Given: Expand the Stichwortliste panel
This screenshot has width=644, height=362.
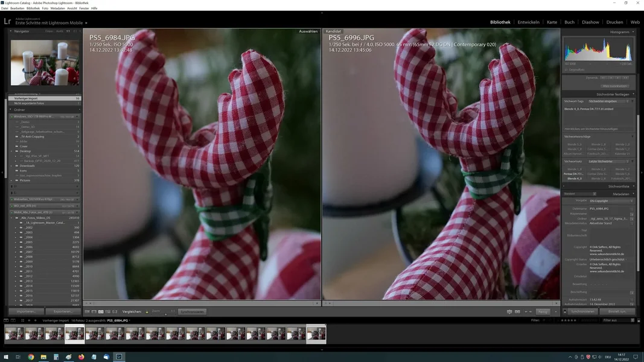Looking at the screenshot, I should 633,186.
